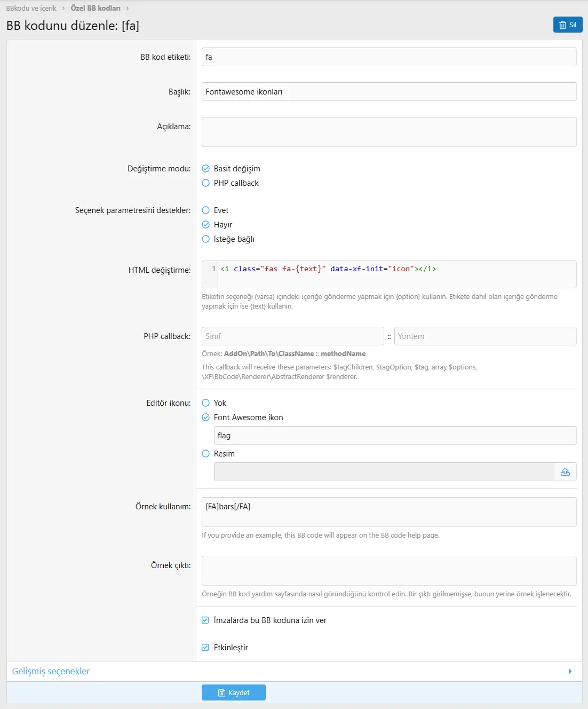Click the 'Değiştirme modu:' label
Viewport: 588px width, 709px height.
coord(159,169)
